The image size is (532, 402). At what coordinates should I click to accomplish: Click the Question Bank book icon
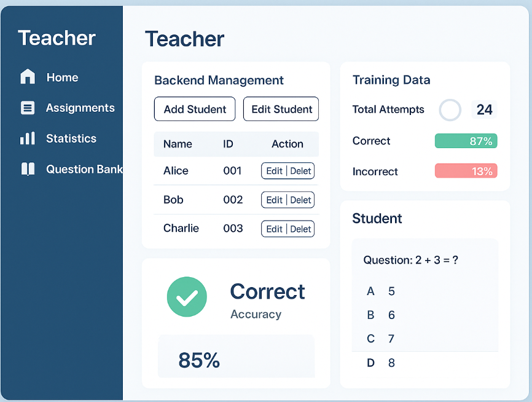pyautogui.click(x=28, y=169)
